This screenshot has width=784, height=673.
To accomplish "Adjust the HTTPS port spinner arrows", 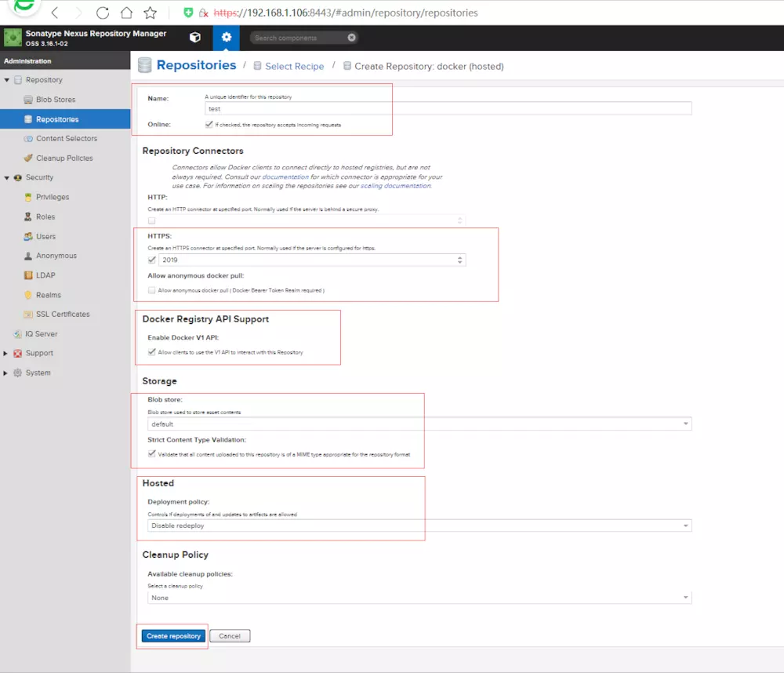I will (459, 260).
